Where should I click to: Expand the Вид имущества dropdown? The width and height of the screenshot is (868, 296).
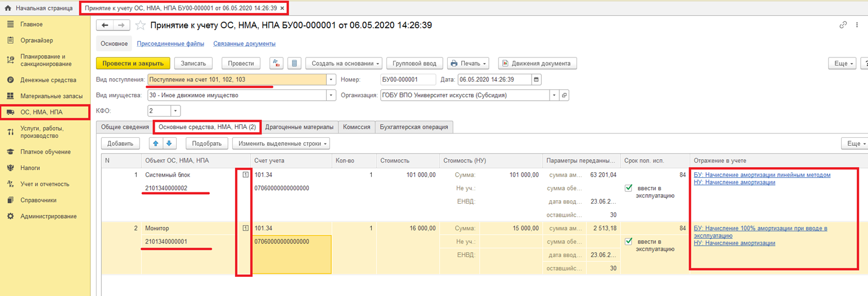tap(331, 95)
